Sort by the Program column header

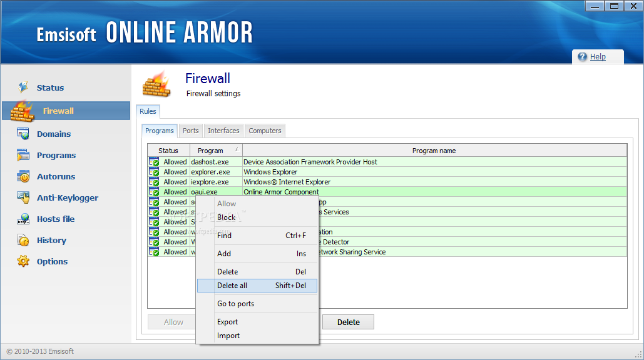[x=216, y=151]
